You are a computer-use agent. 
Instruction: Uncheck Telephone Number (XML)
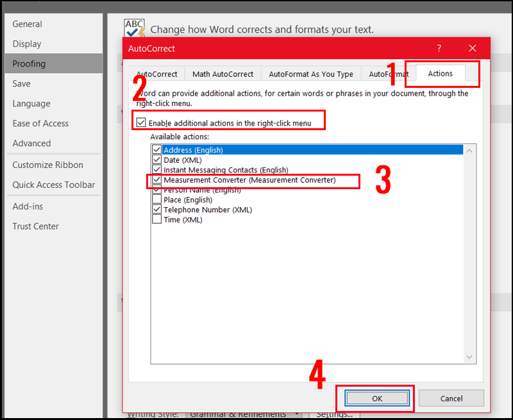pos(156,209)
